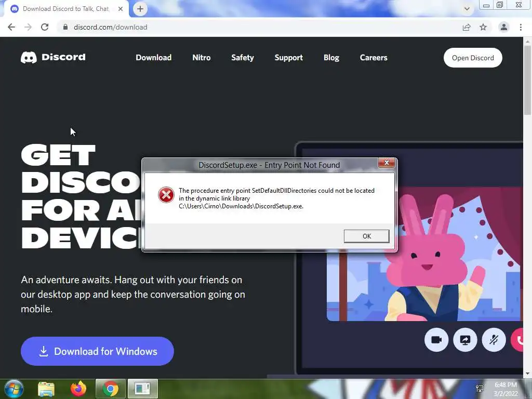Click the scrollbar up arrow
Viewport: 532px width, 399px height.
[527, 41]
